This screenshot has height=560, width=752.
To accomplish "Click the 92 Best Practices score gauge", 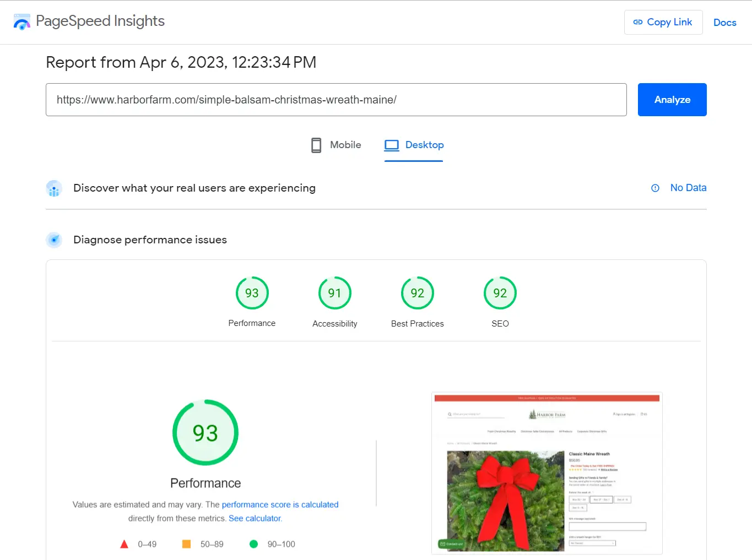I will click(x=418, y=293).
